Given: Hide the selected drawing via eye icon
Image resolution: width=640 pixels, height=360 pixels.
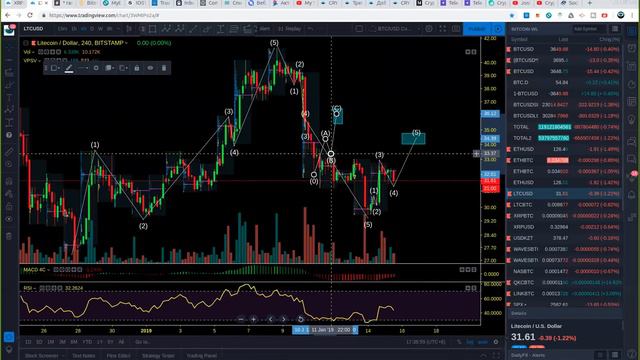Looking at the screenshot, I should tap(150, 68).
